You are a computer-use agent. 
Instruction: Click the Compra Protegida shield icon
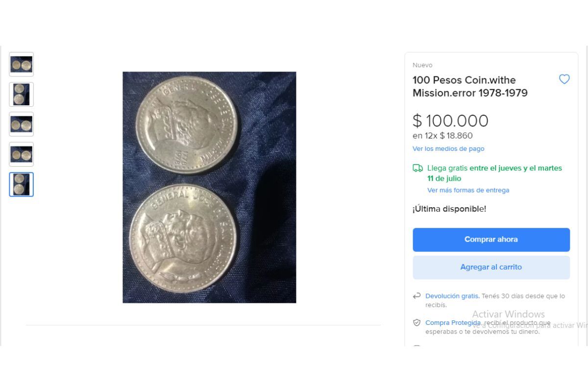(417, 323)
